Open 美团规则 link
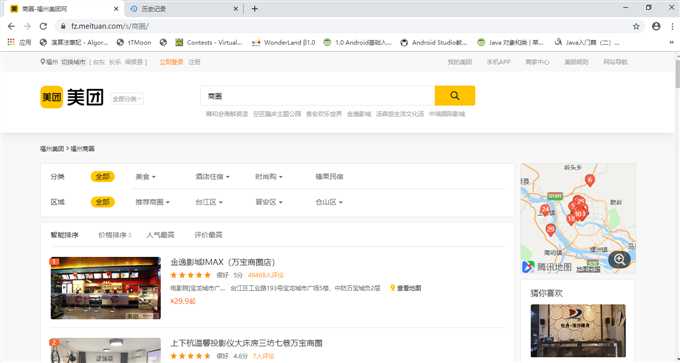This screenshot has width=680, height=363. (x=576, y=62)
